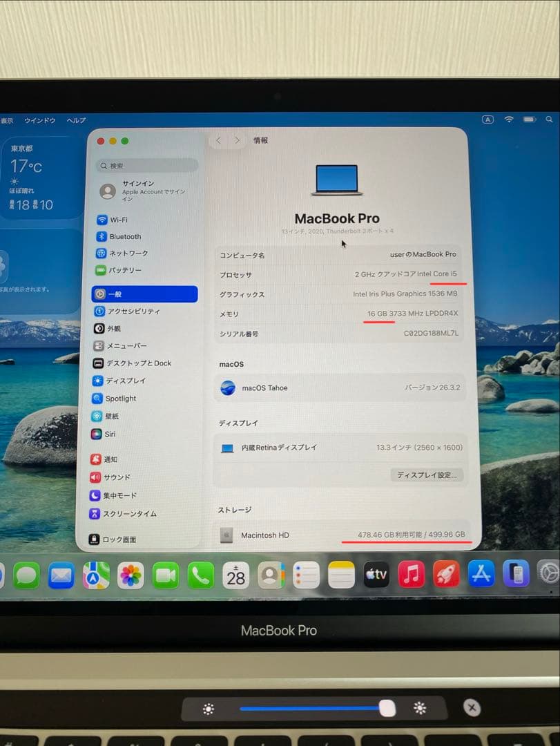
Task: Select 一般 in the sidebar
Action: (x=144, y=294)
